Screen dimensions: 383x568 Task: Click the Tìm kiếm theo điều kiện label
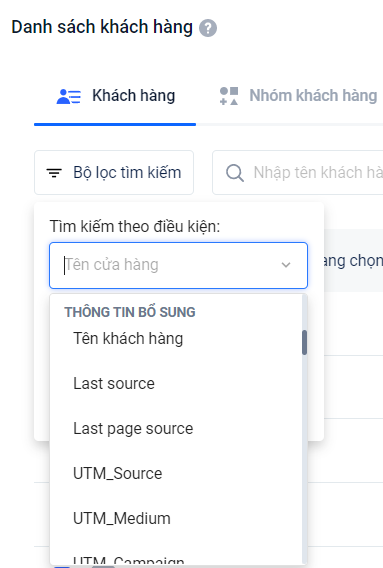tap(135, 226)
